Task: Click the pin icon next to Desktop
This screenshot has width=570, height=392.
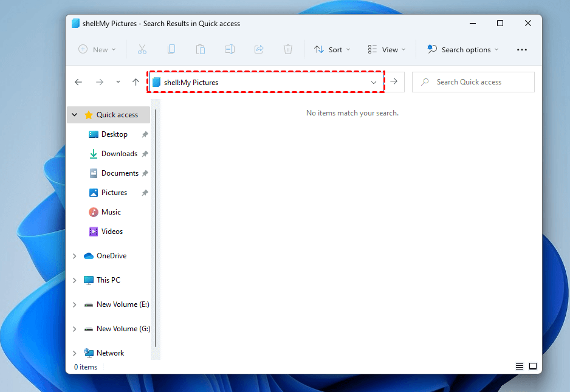Action: pyautogui.click(x=145, y=134)
